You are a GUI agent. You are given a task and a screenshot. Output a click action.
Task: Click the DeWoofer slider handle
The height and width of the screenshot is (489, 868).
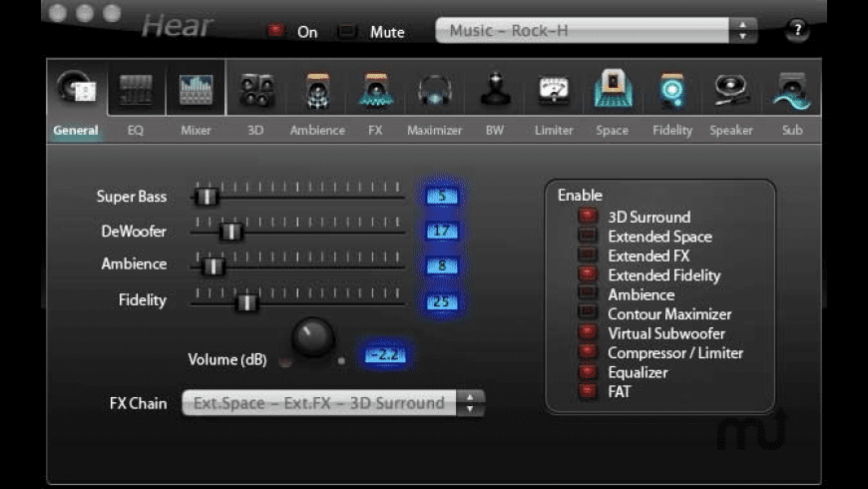point(230,232)
